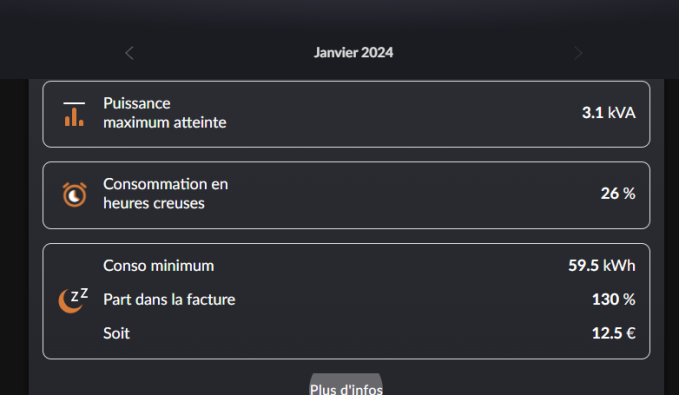Viewport: 679px width, 395px height.
Task: Click the Puissance text label
Action: [137, 104]
